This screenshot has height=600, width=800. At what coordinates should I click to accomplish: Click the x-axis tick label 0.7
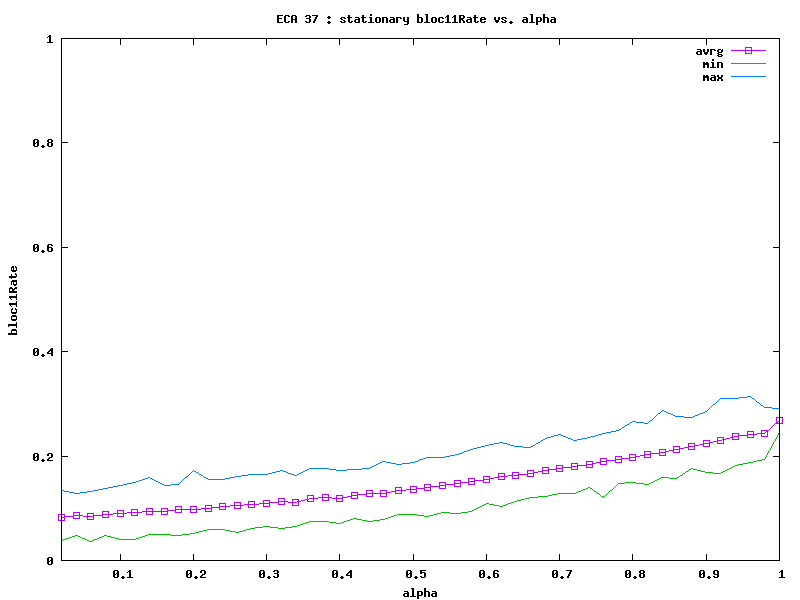[560, 575]
